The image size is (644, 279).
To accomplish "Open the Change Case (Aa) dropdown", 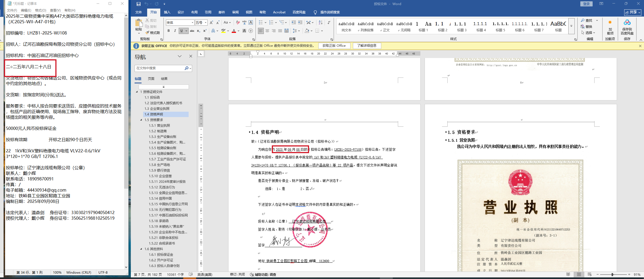I will [x=227, y=23].
